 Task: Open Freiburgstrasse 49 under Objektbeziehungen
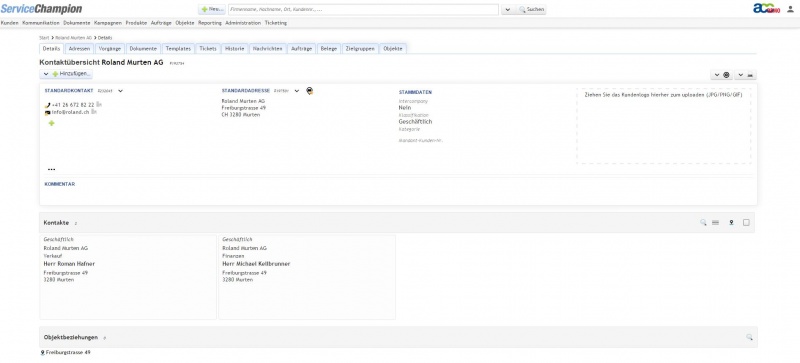68,352
